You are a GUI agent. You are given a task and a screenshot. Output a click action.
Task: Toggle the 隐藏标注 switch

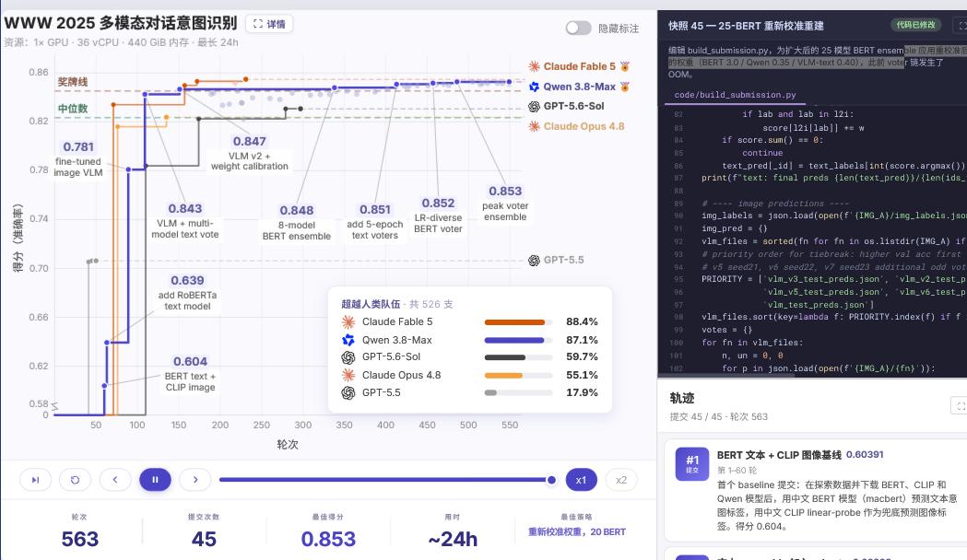[x=578, y=29]
